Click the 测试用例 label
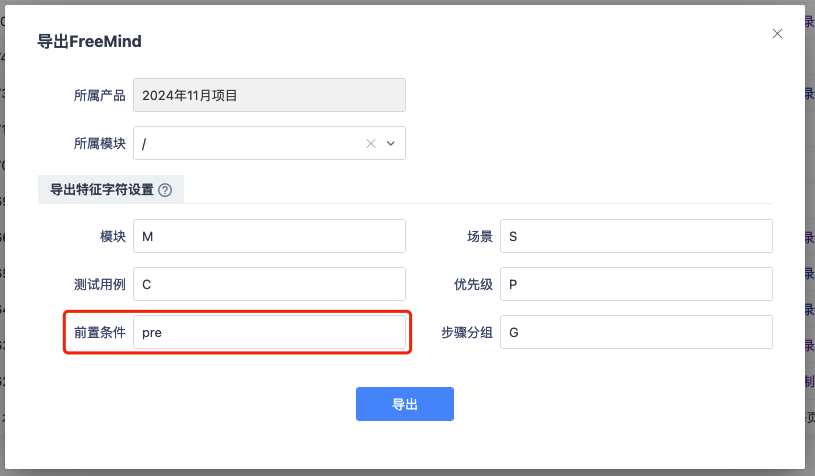The width and height of the screenshot is (815, 476). tap(100, 285)
